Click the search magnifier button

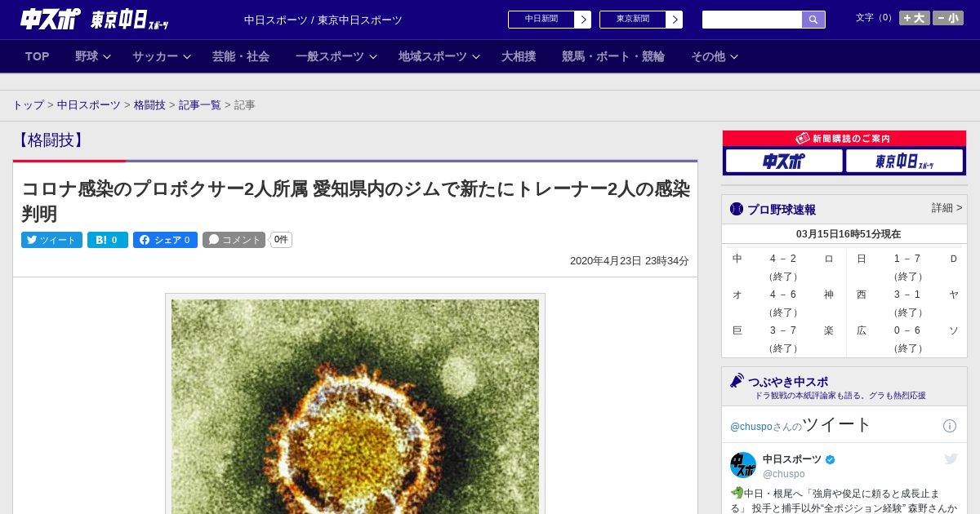813,20
